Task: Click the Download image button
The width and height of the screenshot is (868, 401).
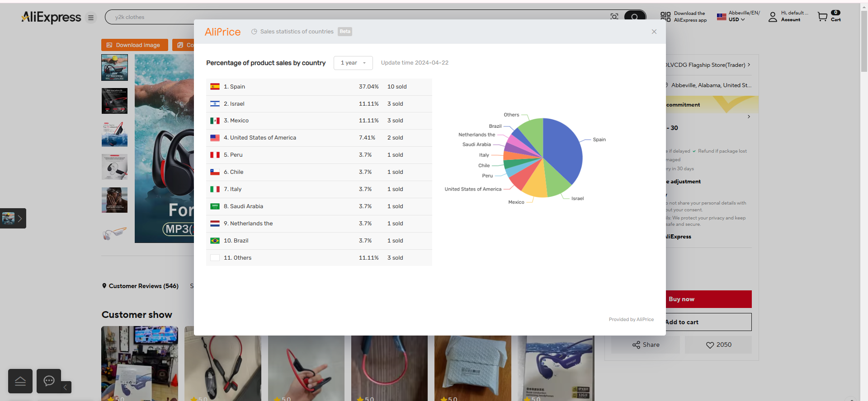Action: pos(135,45)
